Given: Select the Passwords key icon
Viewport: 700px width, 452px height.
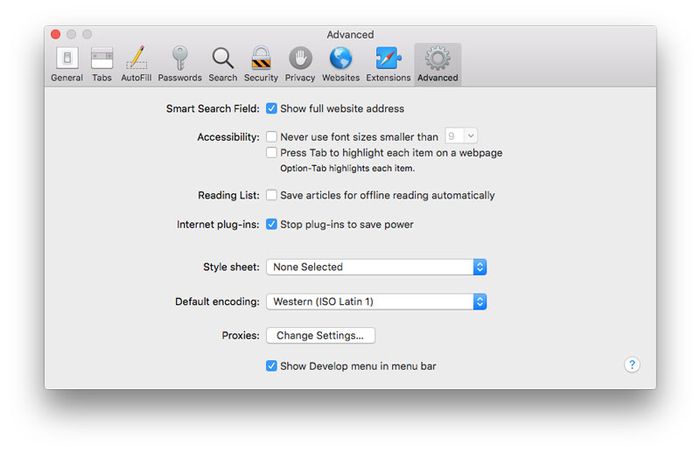Looking at the screenshot, I should click(x=180, y=64).
